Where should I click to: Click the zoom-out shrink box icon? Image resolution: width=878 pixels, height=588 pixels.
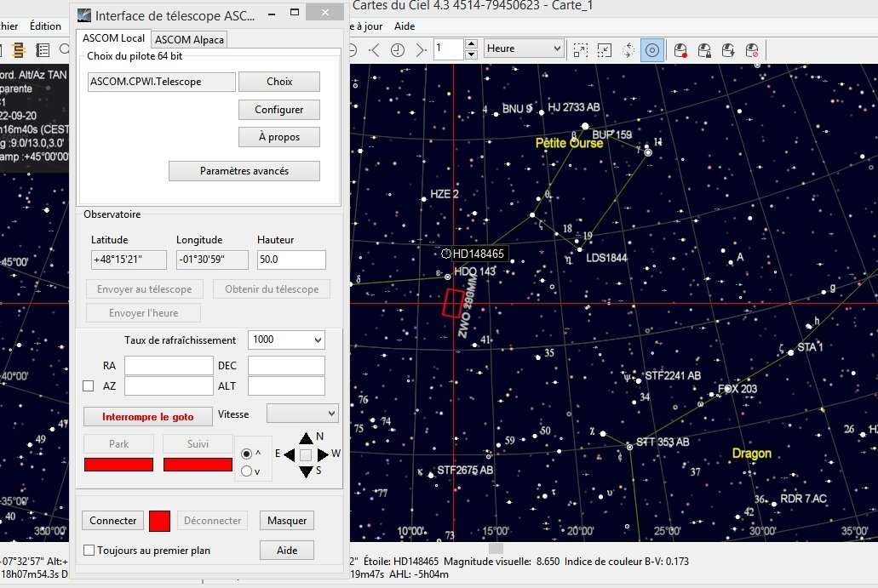coord(604,50)
